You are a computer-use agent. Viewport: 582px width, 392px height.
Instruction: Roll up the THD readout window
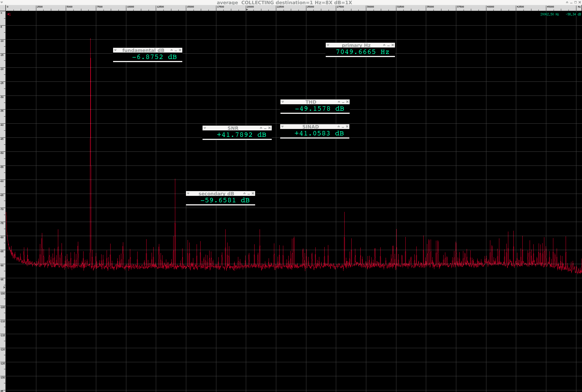click(x=339, y=102)
